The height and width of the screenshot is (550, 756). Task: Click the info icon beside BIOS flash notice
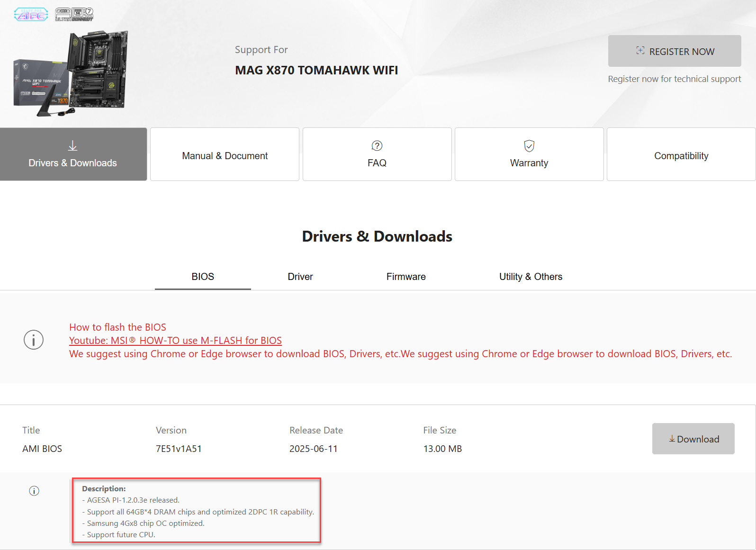point(34,340)
